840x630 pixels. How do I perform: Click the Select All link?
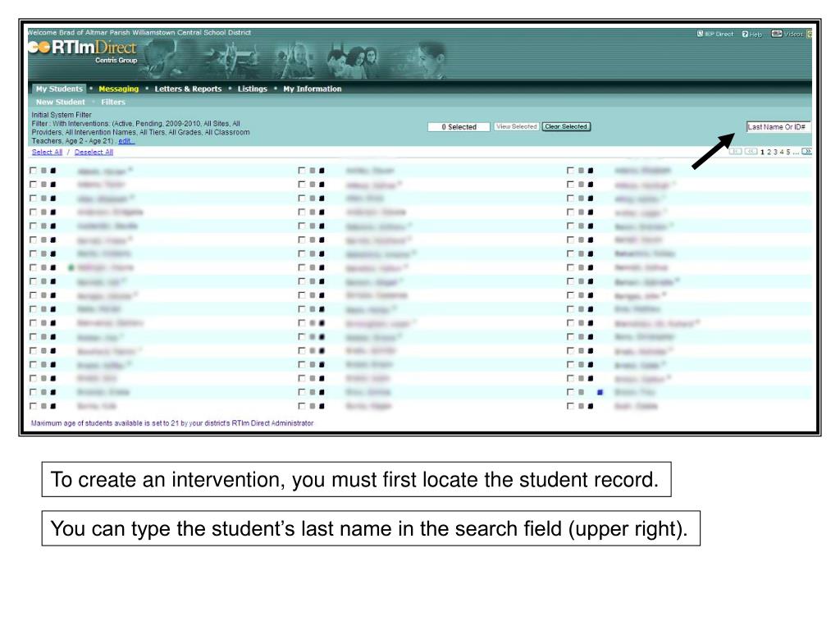click(47, 152)
